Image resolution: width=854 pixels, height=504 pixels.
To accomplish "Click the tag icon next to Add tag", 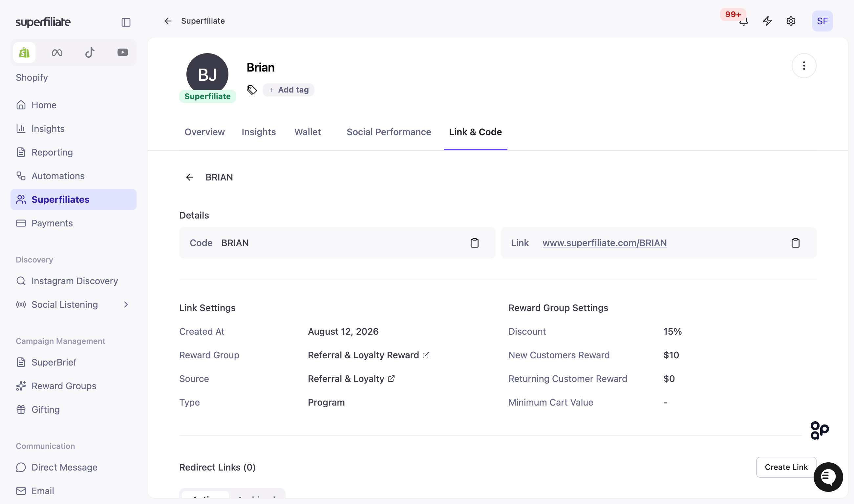I will 252,90.
